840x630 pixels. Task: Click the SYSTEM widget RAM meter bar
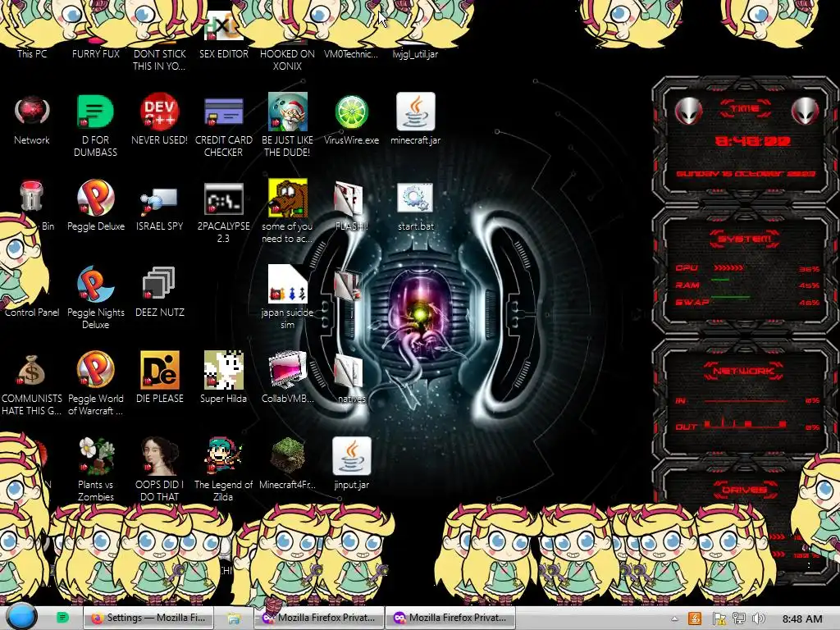(720, 281)
